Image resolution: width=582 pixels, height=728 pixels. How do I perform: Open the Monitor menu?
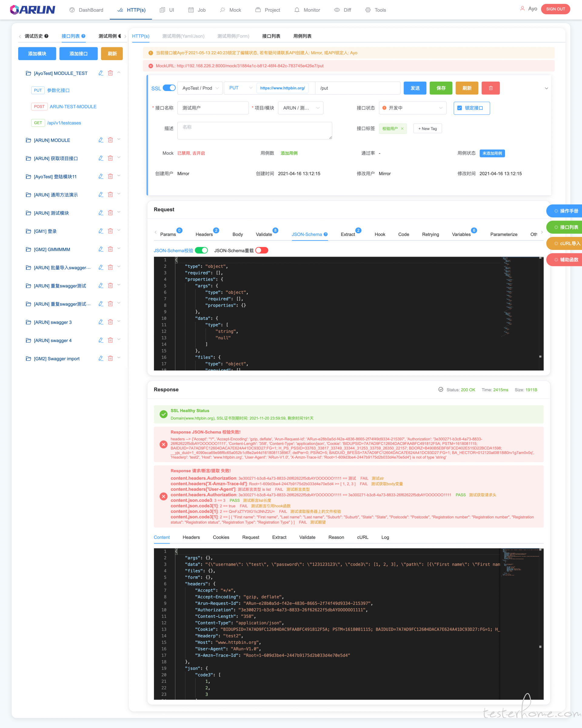tap(307, 10)
